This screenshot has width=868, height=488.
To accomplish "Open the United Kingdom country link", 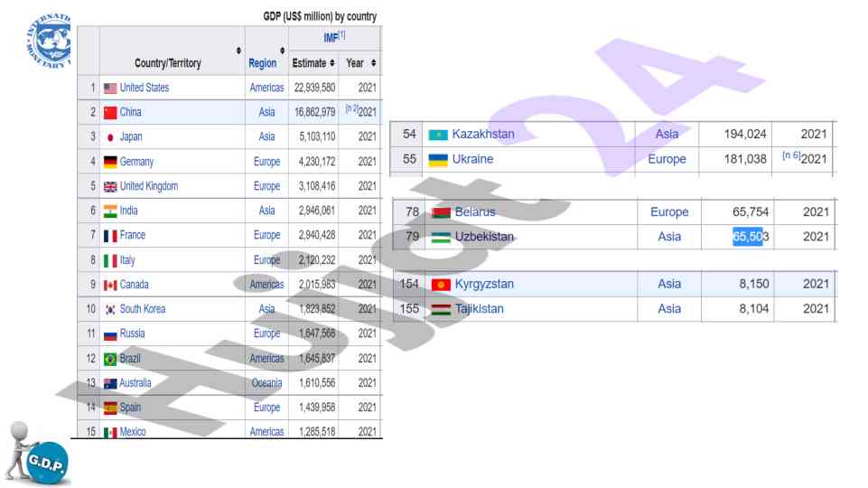I will tap(149, 185).
